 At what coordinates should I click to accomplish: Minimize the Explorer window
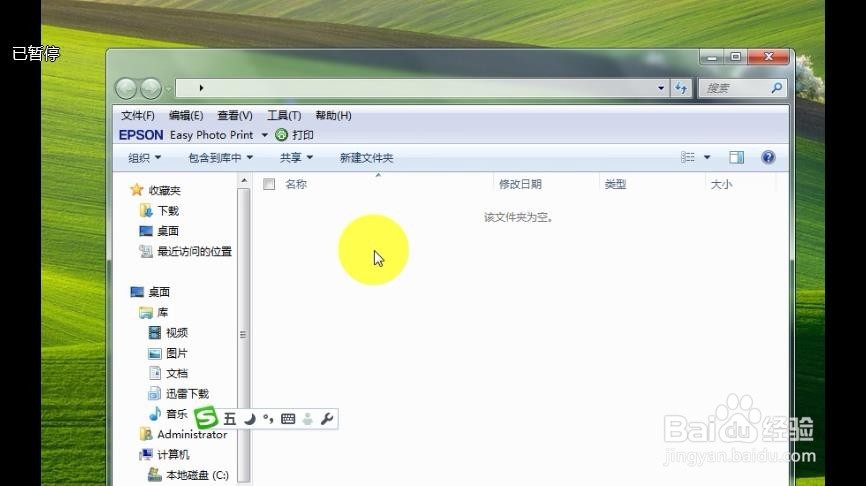[x=712, y=57]
